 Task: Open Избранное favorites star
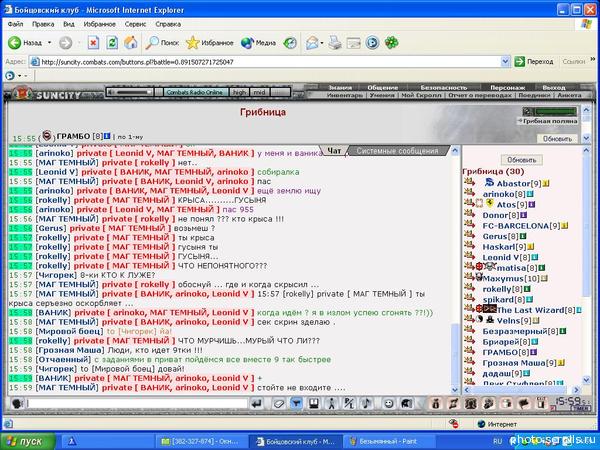[x=210, y=42]
